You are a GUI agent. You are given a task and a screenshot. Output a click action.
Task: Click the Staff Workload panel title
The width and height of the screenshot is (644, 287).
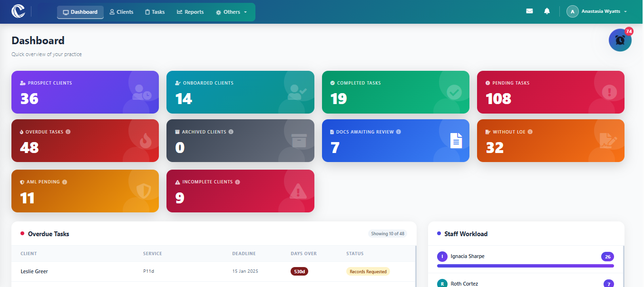(x=466, y=234)
